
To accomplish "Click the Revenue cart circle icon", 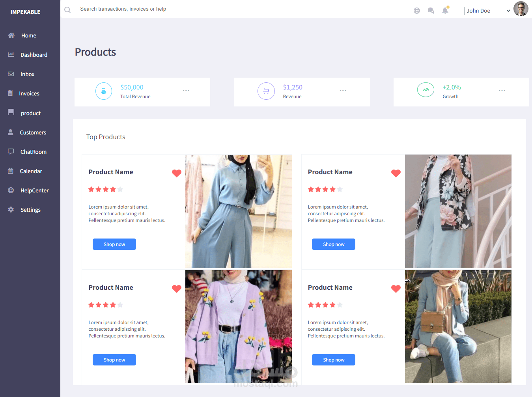I will [266, 91].
